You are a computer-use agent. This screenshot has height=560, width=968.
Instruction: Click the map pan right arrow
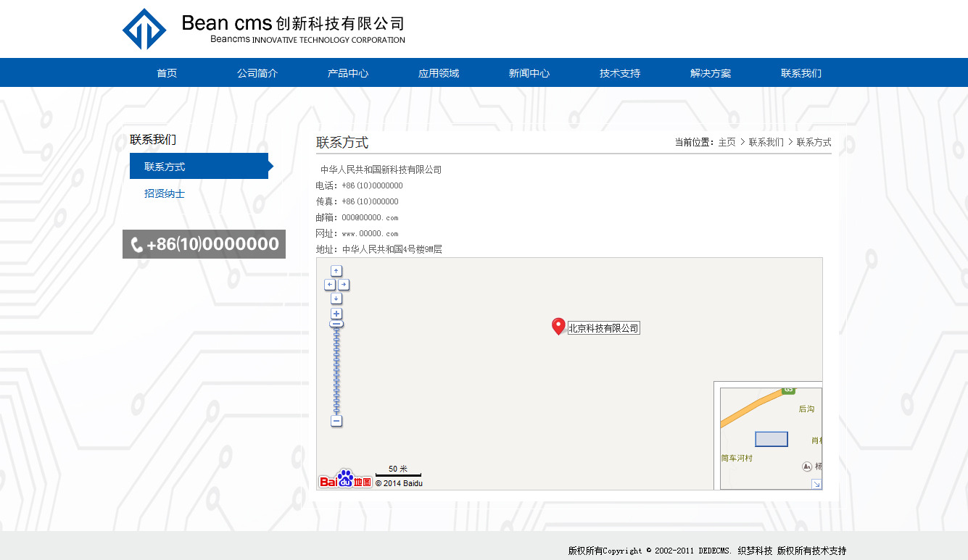pos(344,285)
